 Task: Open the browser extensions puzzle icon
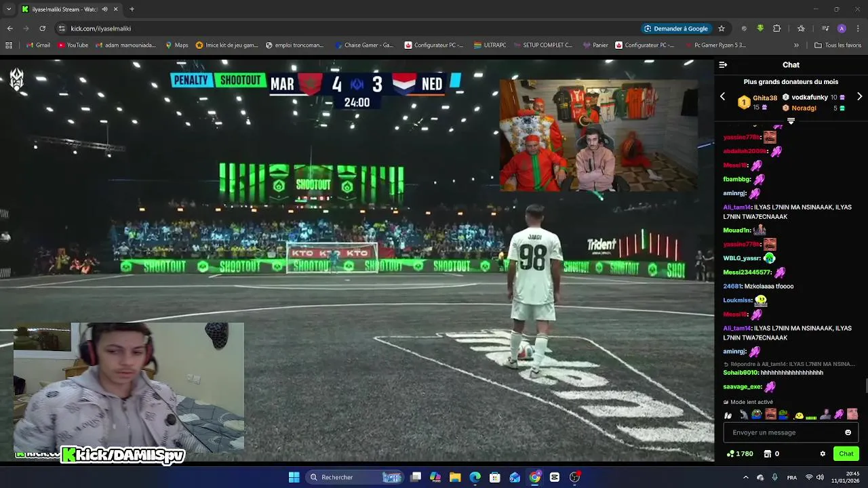click(776, 28)
